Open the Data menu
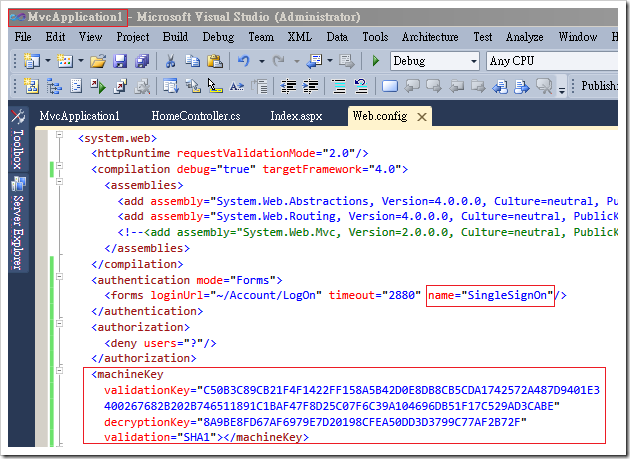The image size is (630, 459). click(x=337, y=37)
